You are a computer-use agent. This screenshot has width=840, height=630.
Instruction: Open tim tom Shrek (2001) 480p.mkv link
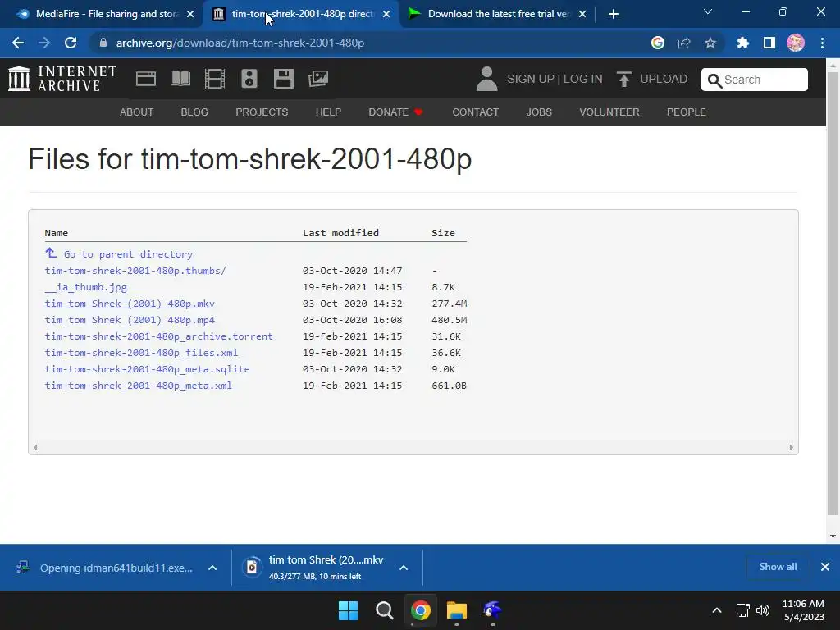[130, 304]
